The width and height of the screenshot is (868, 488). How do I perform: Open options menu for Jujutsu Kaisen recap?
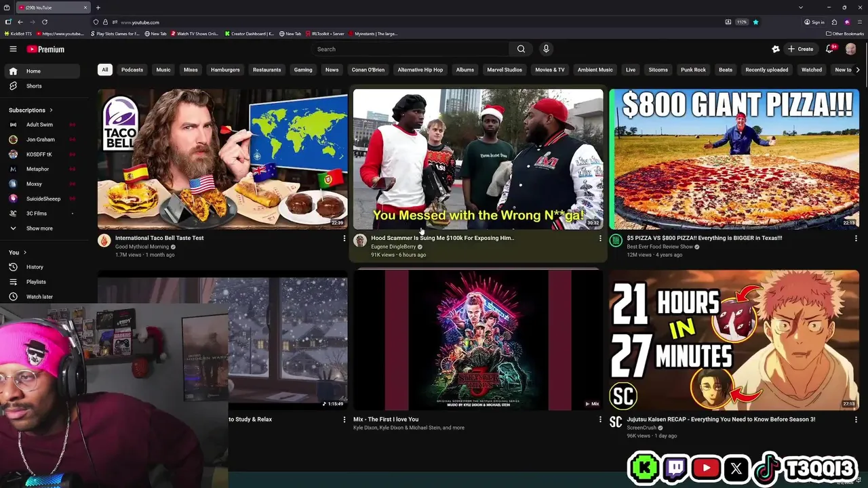856,420
